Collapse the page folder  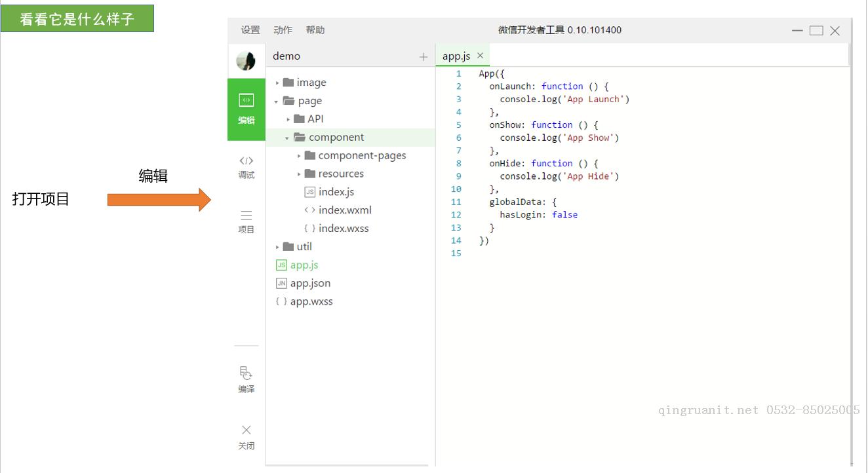coord(277,102)
